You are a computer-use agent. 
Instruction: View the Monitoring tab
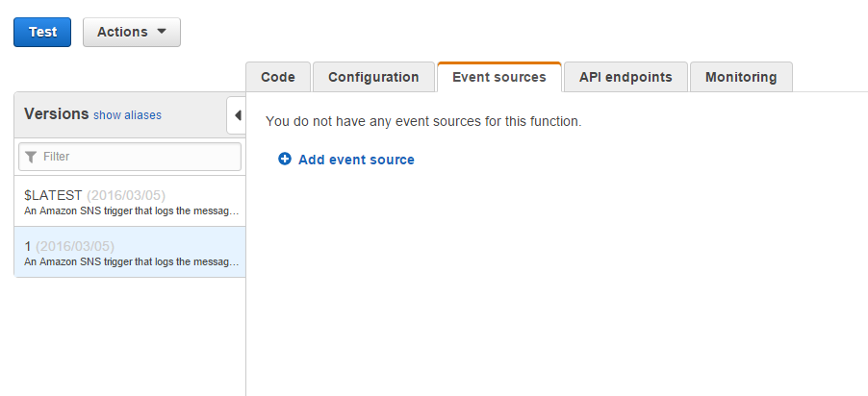[741, 77]
